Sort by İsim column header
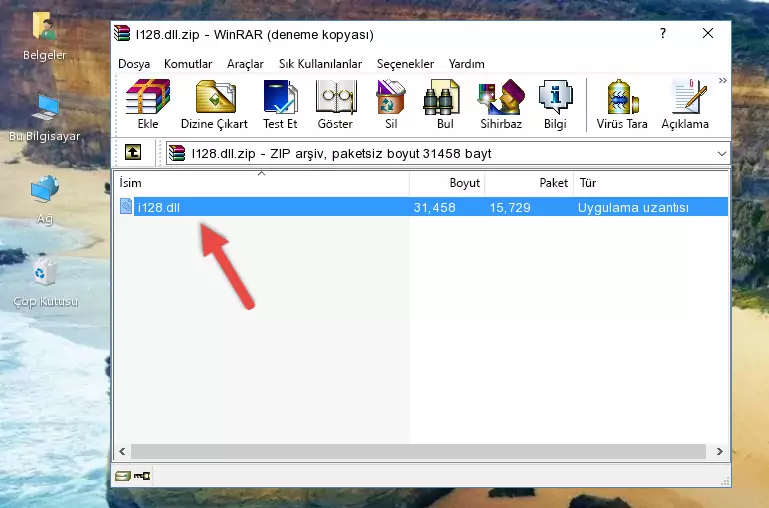 click(262, 183)
